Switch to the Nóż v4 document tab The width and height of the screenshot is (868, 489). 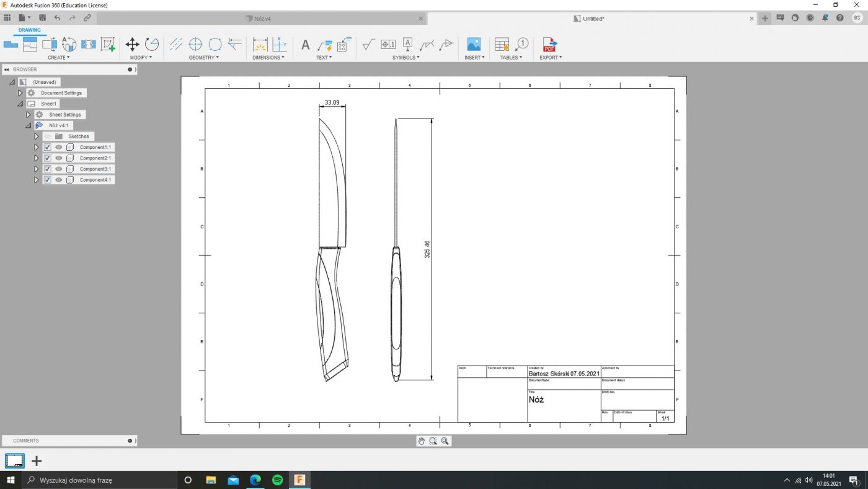[x=262, y=19]
